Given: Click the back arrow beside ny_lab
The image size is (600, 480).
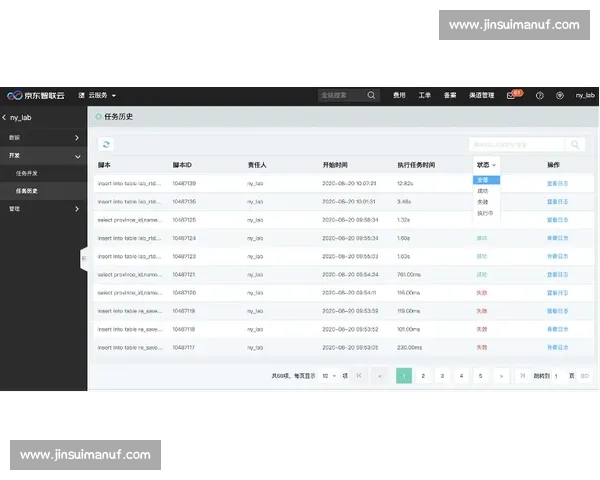Looking at the screenshot, I should 5,117.
